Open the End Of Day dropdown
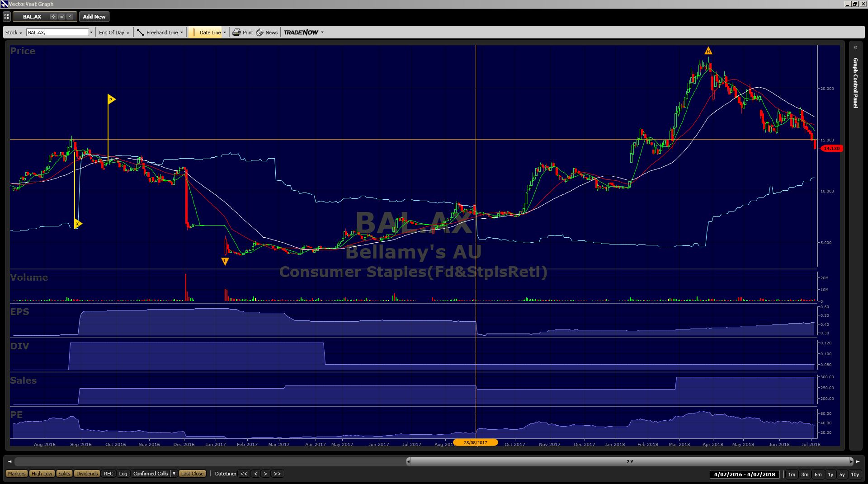 click(114, 33)
